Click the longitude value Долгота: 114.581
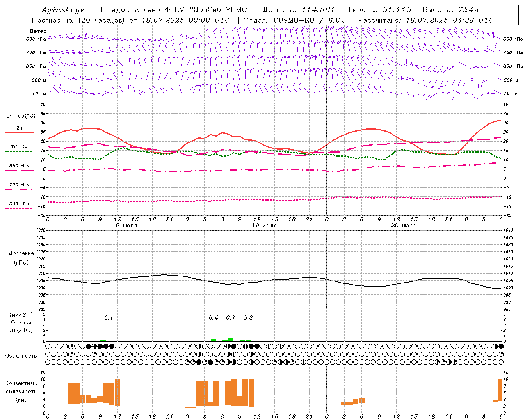 coord(299,10)
